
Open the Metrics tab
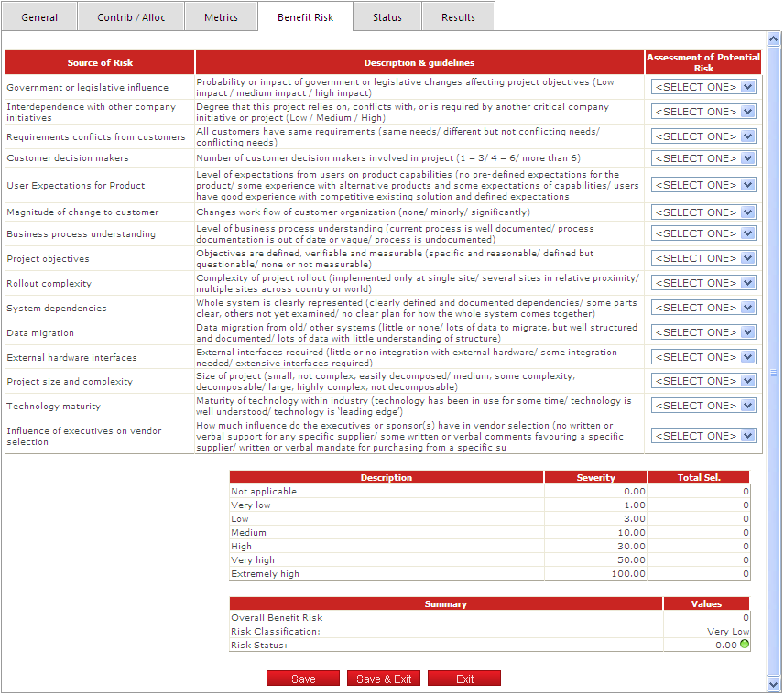click(221, 17)
